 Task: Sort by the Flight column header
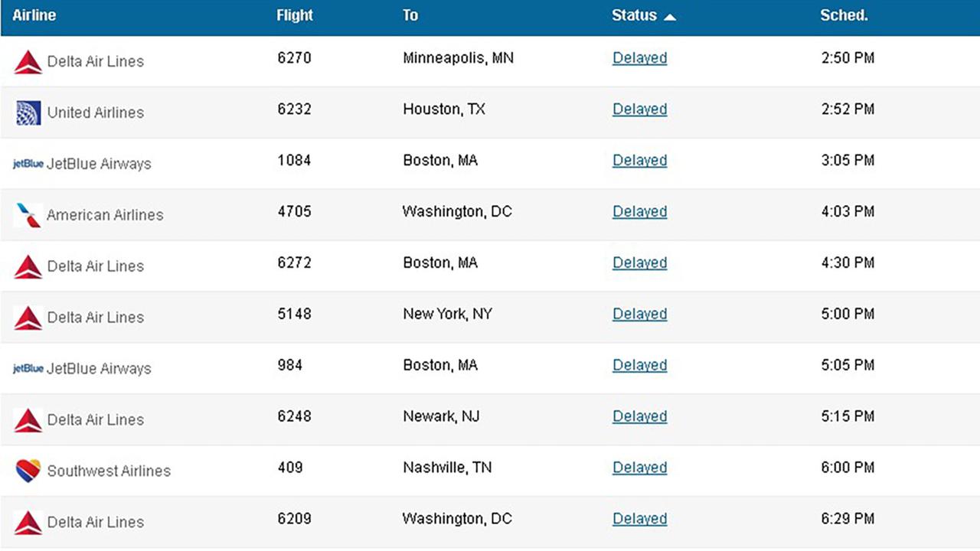[295, 15]
